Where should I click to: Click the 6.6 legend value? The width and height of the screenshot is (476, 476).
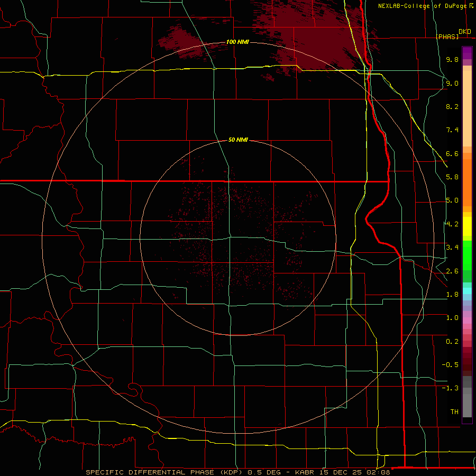click(452, 153)
